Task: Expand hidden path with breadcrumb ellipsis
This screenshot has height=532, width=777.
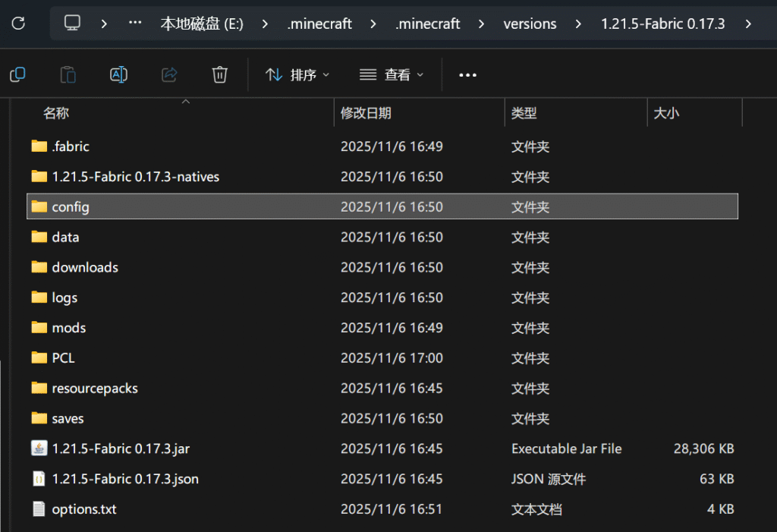Action: coord(135,24)
